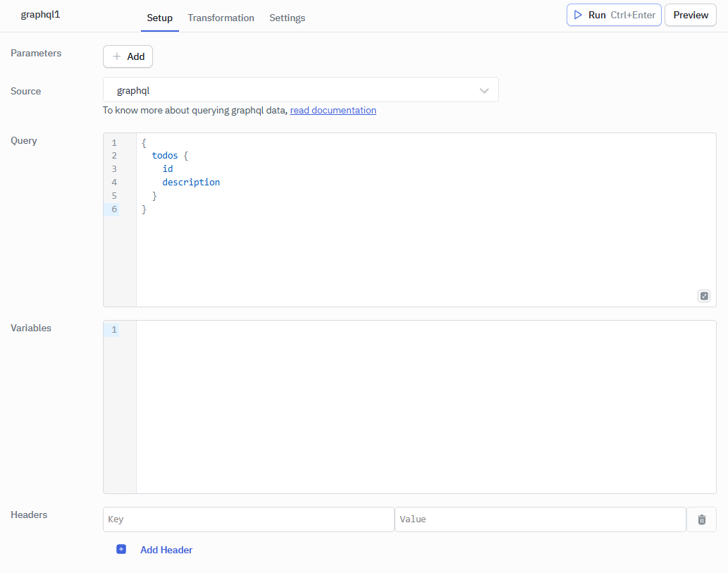Collapse the Source dropdown options
Viewport: 728px width, 573px height.
pyautogui.click(x=484, y=90)
